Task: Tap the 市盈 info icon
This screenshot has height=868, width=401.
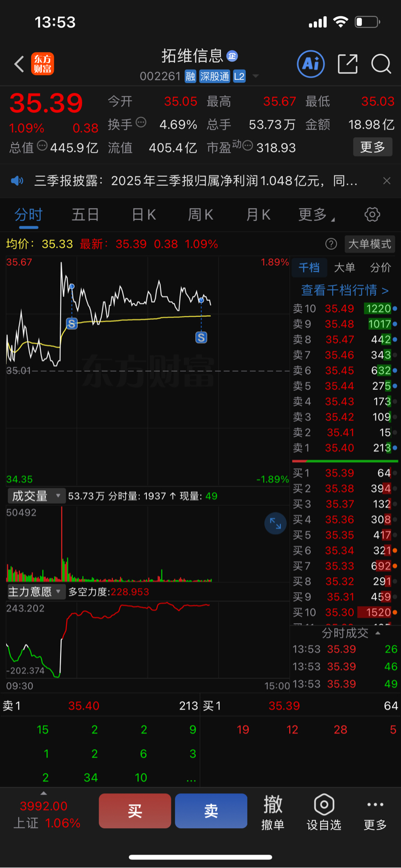Action: point(248,146)
